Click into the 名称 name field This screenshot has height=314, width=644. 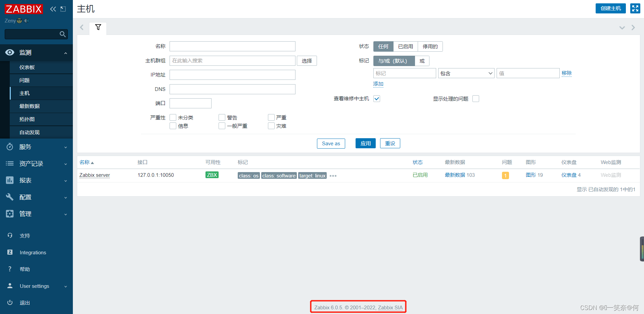point(232,46)
